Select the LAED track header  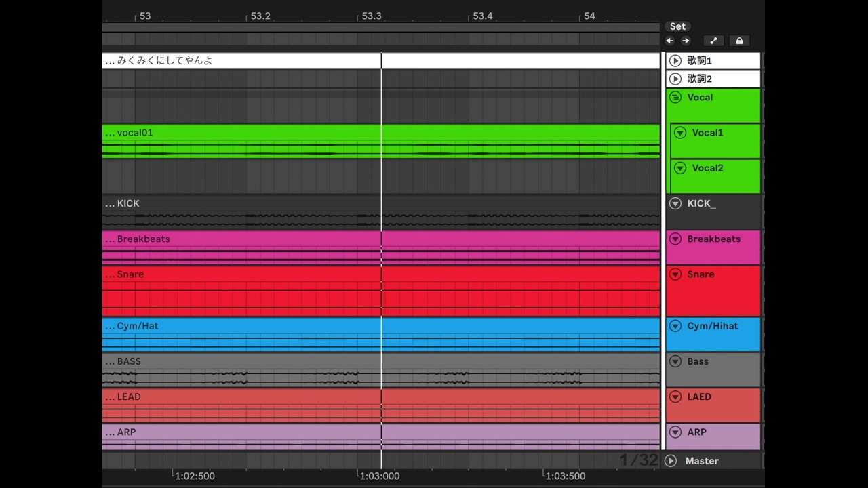pyautogui.click(x=713, y=405)
